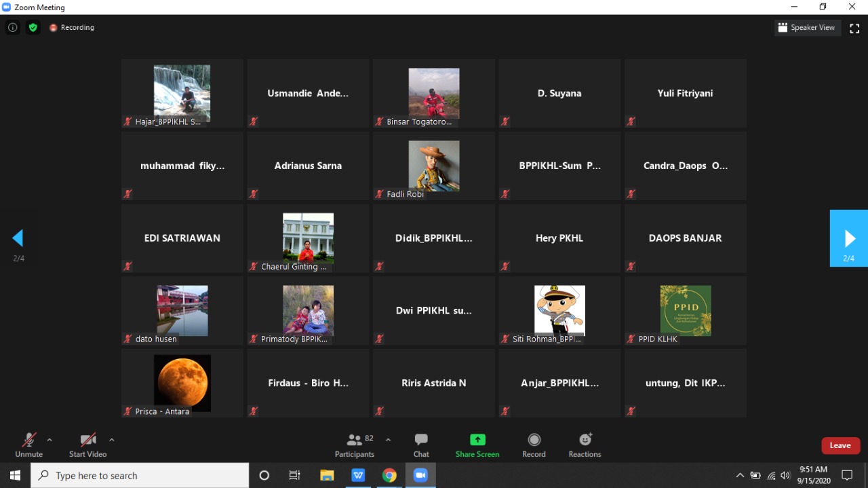Open Google Chrome from the taskbar

pos(389,476)
